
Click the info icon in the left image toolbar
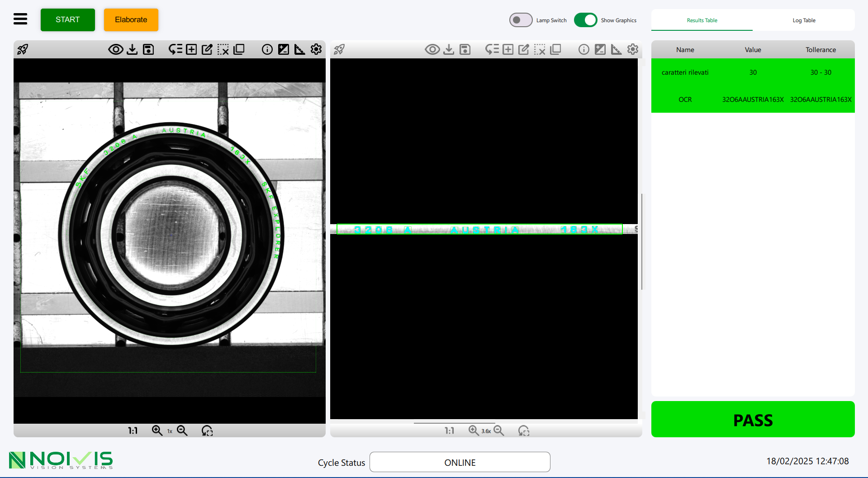pos(267,49)
